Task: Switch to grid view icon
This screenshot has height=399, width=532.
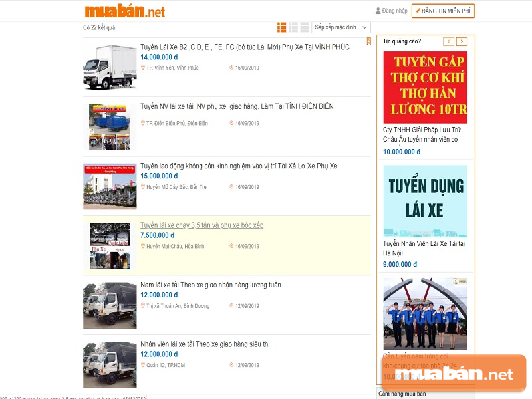Action: [293, 27]
